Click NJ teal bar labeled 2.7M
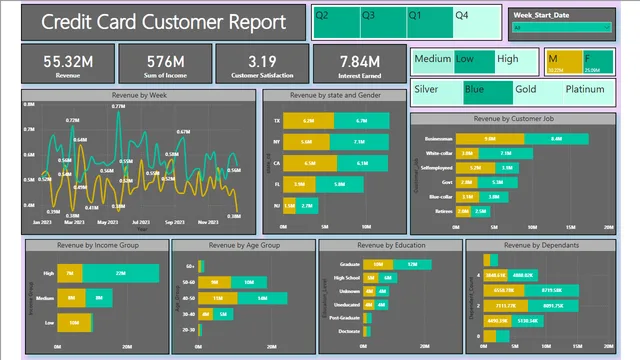Image resolution: width=640 pixels, height=360 pixels. click(307, 206)
